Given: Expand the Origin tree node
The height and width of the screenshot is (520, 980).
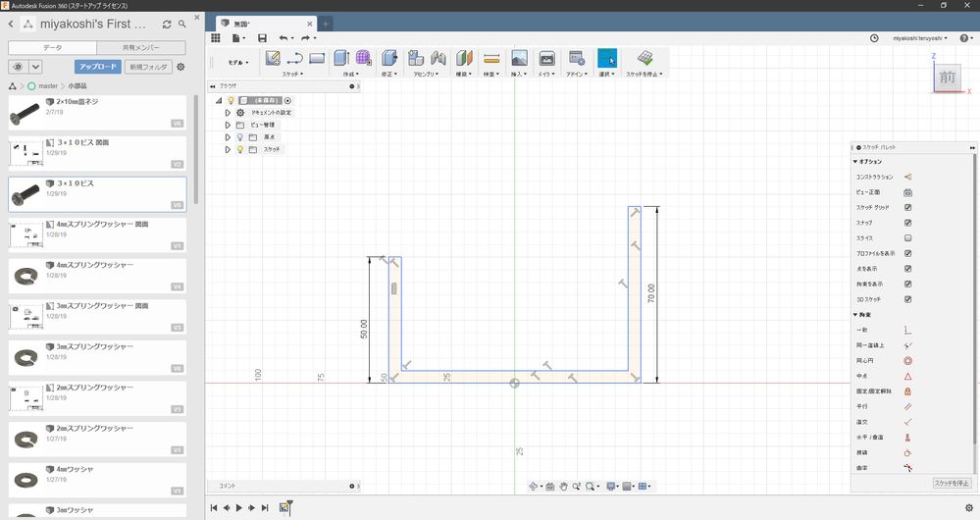Looking at the screenshot, I should pos(229,137).
